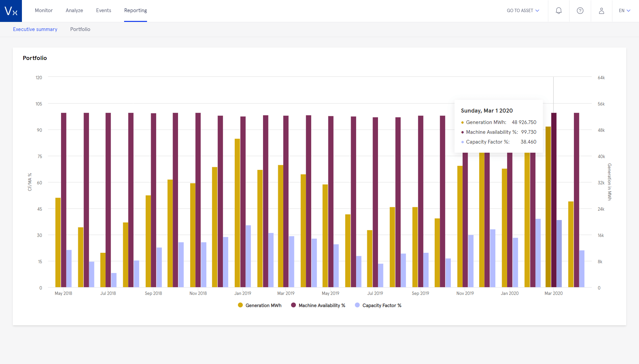The width and height of the screenshot is (639, 364).
Task: Click the '64k' right axis label
Action: pos(601,78)
